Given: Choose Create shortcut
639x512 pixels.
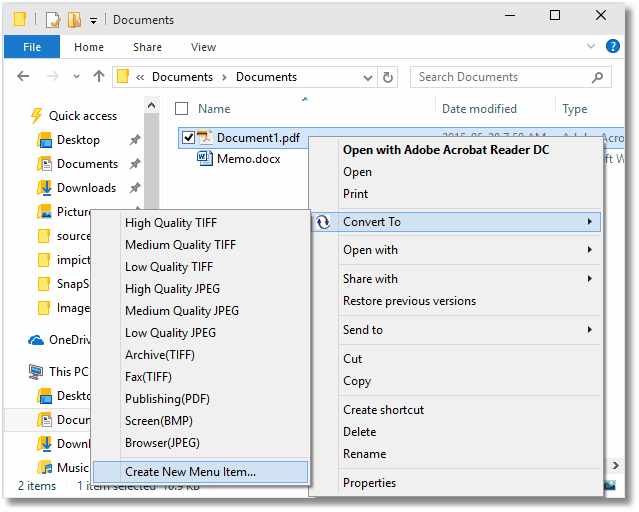Looking at the screenshot, I should pos(383,410).
